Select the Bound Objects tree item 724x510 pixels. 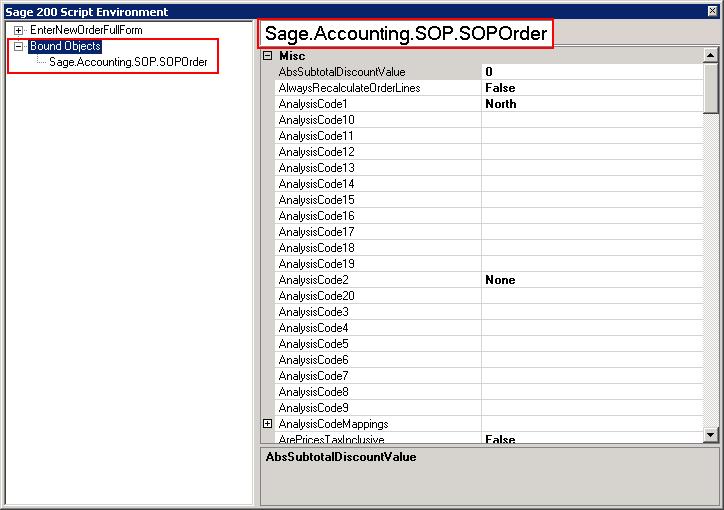pos(65,46)
